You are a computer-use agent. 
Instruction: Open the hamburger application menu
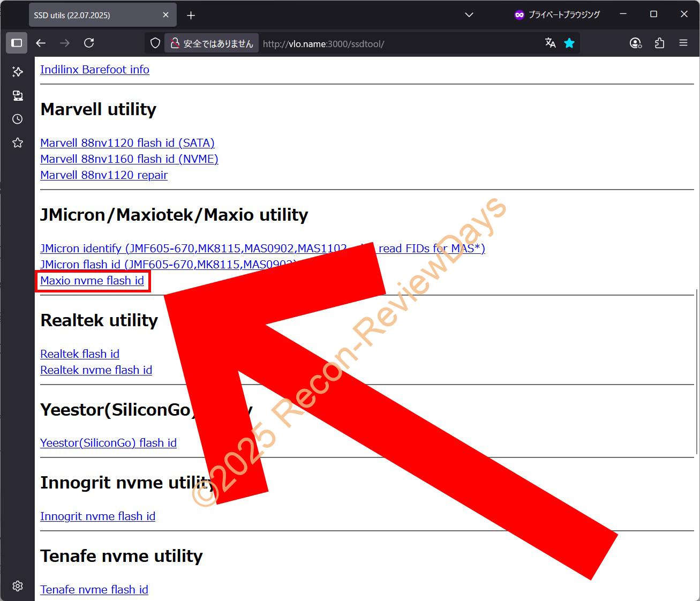pos(683,43)
